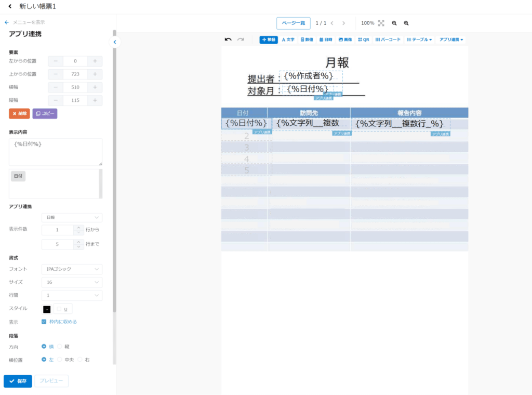Open the アプリ連携 toolbar menu
The width and height of the screenshot is (532, 395).
[x=450, y=39]
